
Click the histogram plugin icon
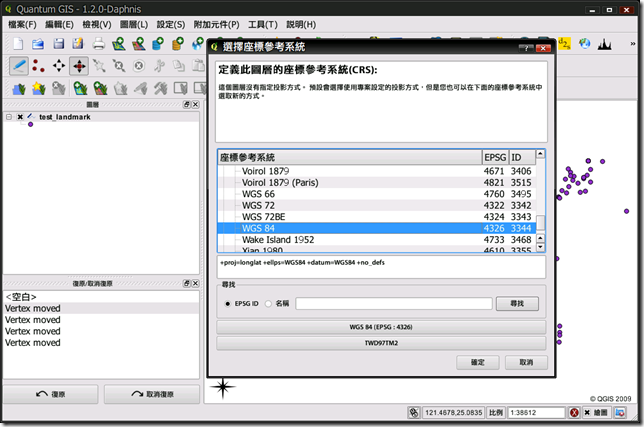pos(605,44)
